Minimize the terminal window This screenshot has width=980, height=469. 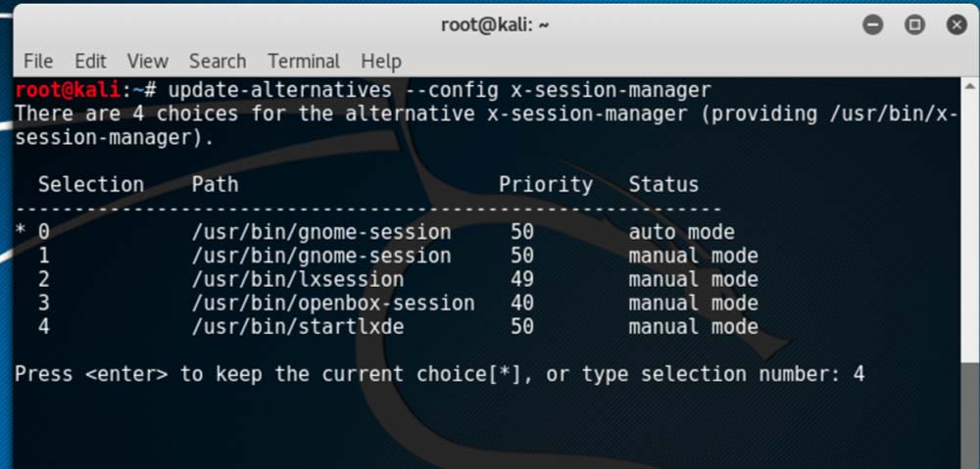click(873, 24)
